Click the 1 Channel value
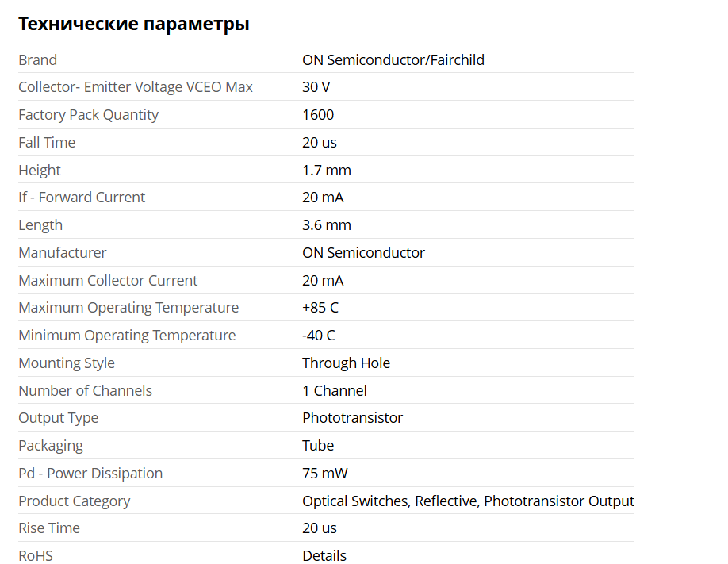The height and width of the screenshot is (564, 728). (x=334, y=391)
